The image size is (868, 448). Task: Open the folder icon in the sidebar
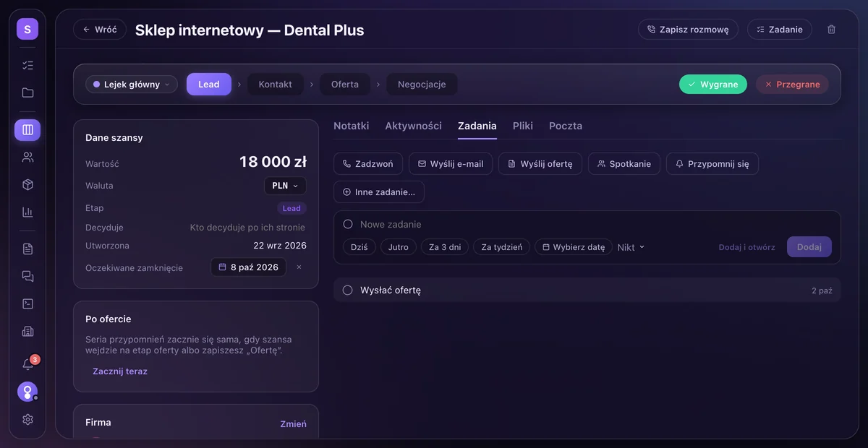pos(27,92)
